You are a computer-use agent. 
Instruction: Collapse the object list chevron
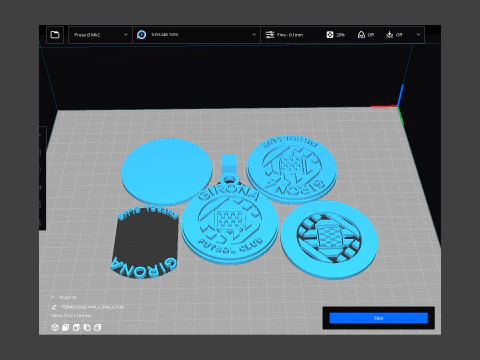point(53,297)
